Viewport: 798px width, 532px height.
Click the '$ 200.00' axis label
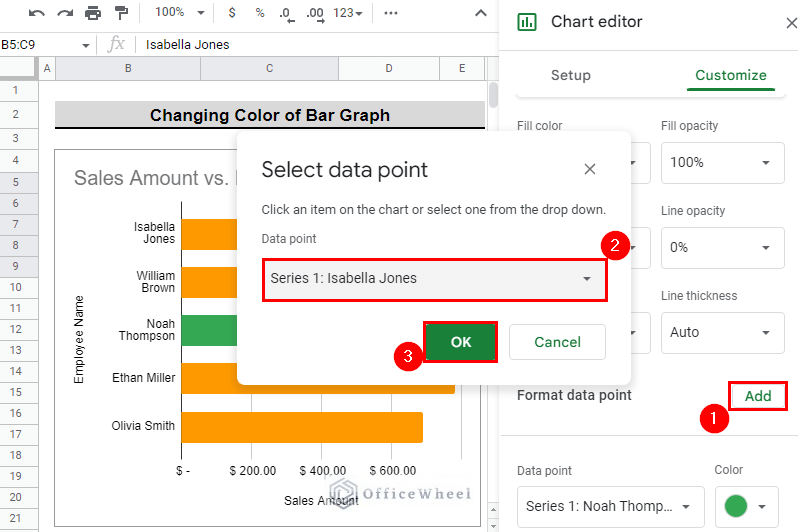[x=252, y=471]
